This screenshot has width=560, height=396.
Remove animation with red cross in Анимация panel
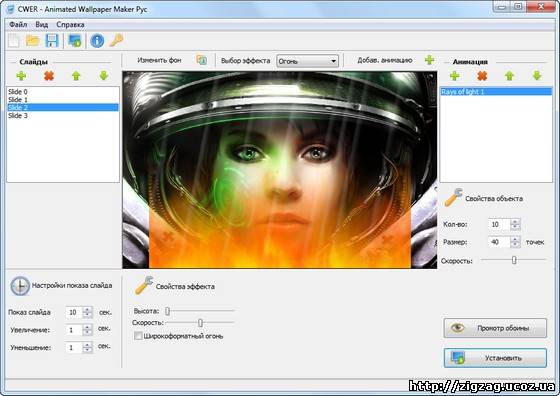[482, 76]
